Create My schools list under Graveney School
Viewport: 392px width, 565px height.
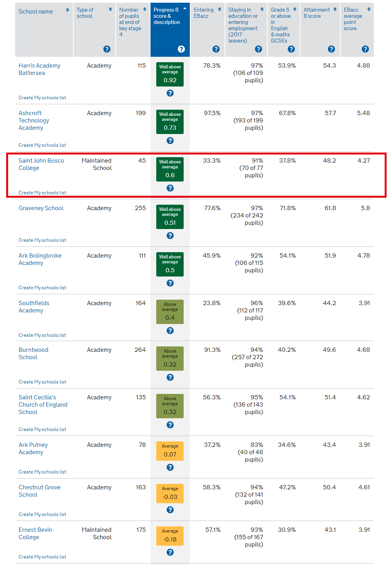[42, 240]
